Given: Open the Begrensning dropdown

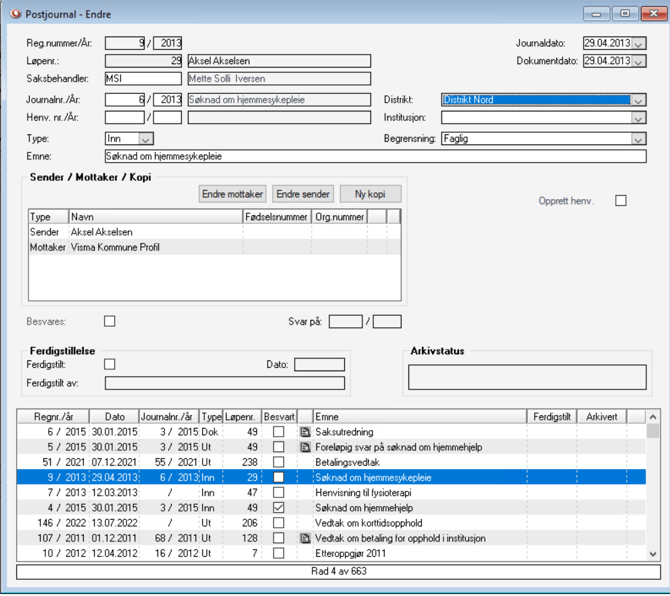Looking at the screenshot, I should click(x=638, y=139).
